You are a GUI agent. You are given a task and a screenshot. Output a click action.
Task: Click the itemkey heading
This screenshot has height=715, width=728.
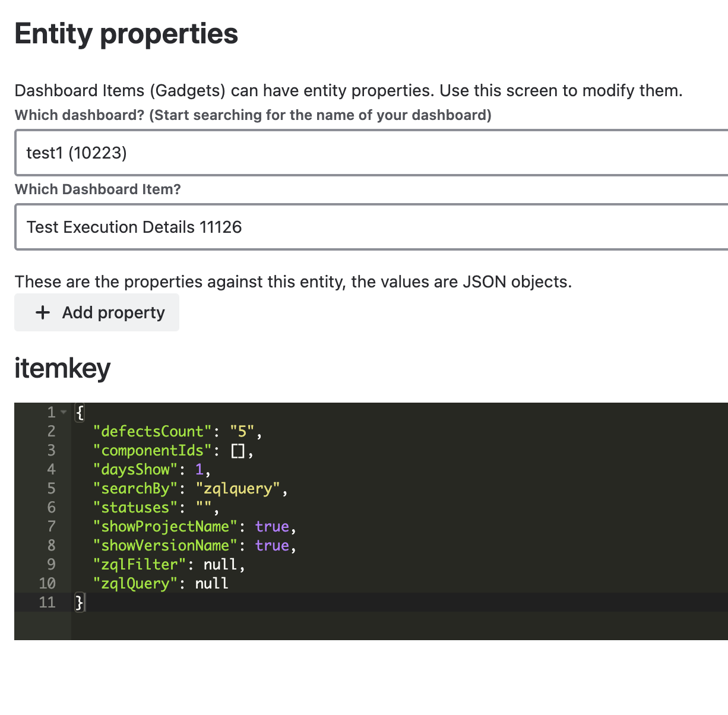pyautogui.click(x=62, y=368)
